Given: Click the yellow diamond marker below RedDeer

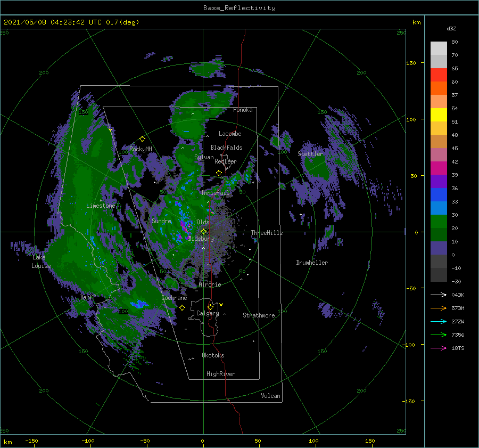Looking at the screenshot, I should 219,173.
